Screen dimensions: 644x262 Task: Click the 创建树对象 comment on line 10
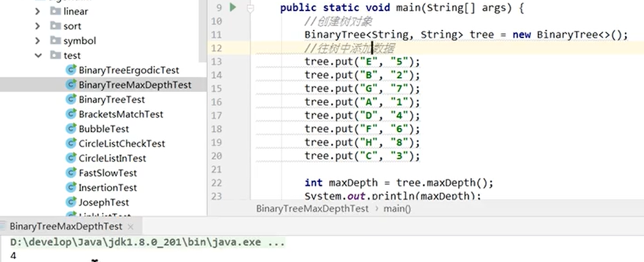(338, 21)
